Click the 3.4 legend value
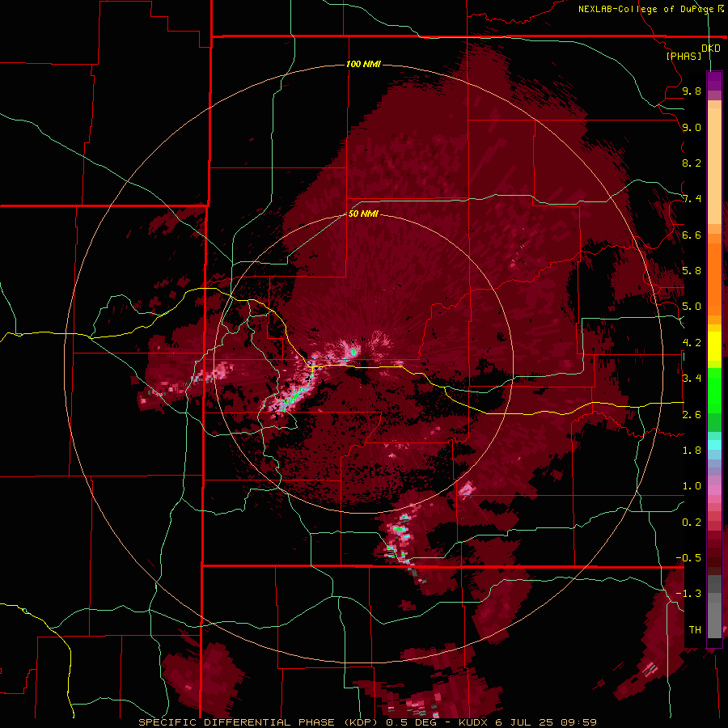 [692, 379]
